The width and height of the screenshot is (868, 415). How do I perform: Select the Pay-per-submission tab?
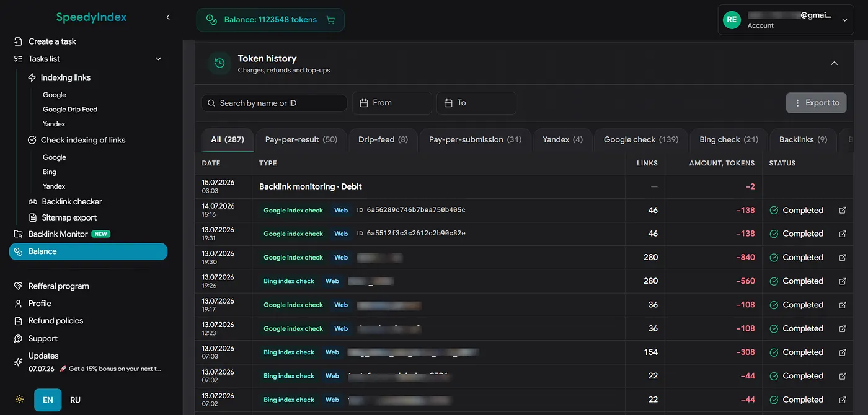pos(476,139)
